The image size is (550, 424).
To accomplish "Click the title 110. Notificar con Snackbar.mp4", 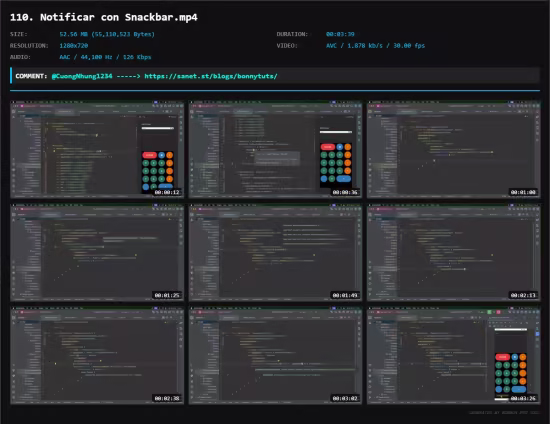I will point(104,17).
